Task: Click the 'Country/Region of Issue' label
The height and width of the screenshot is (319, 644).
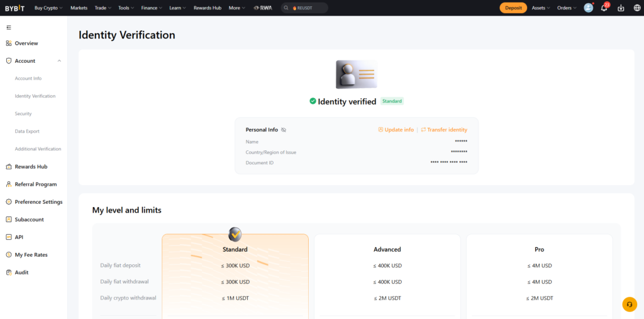Action: pyautogui.click(x=270, y=152)
